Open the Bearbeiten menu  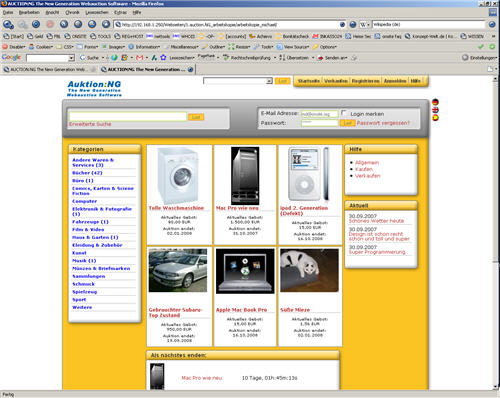click(x=29, y=12)
